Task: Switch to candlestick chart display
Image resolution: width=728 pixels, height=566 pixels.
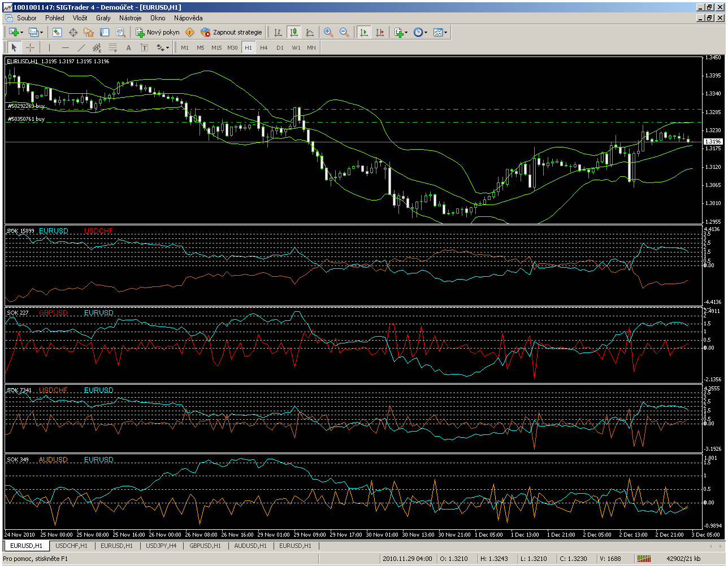Action: (294, 33)
